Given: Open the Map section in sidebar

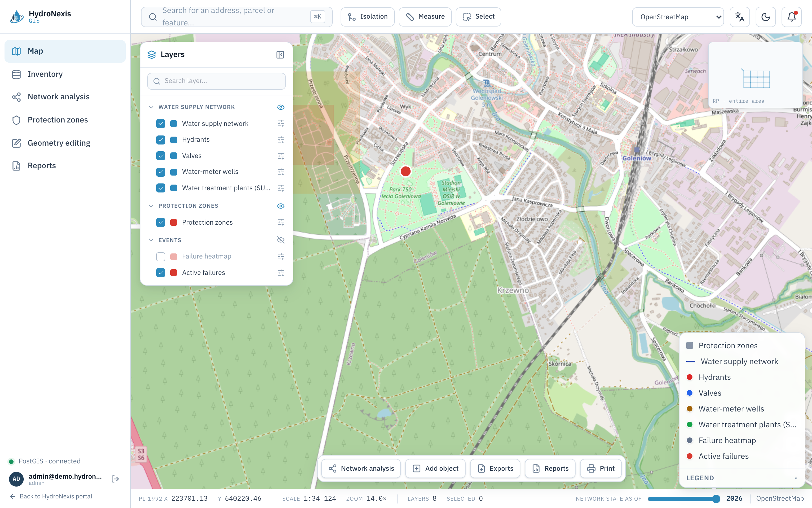Looking at the screenshot, I should pyautogui.click(x=65, y=51).
